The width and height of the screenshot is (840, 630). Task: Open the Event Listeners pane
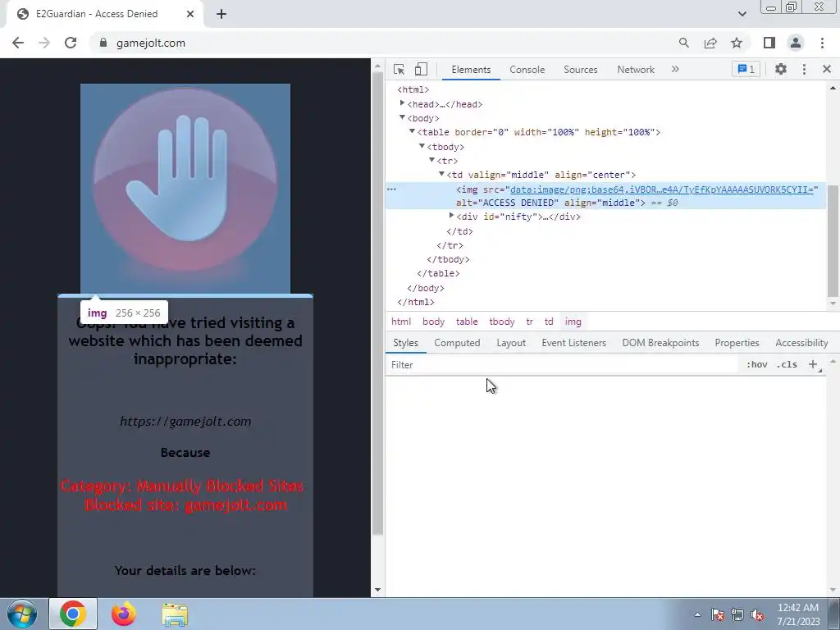click(x=573, y=343)
